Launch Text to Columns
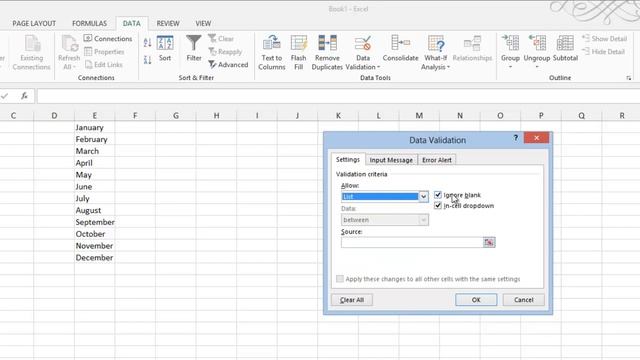The image size is (640, 360). 271,53
